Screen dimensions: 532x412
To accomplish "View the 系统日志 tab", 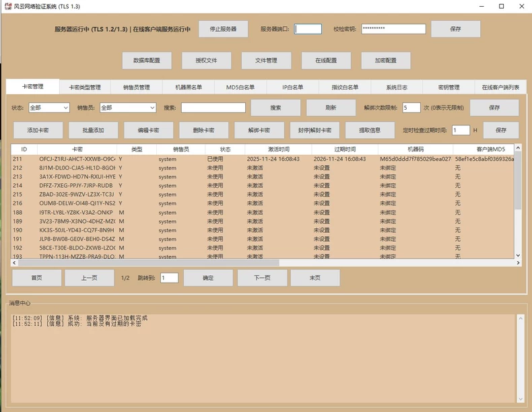I will click(397, 87).
